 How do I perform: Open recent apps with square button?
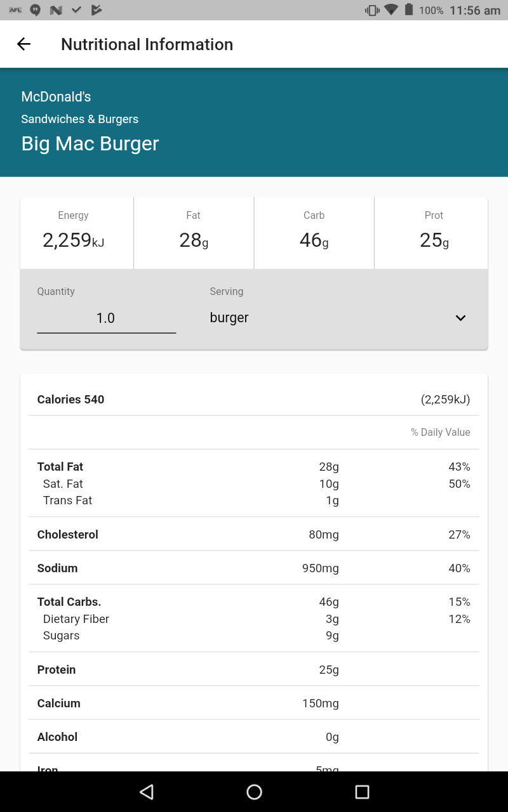[362, 791]
